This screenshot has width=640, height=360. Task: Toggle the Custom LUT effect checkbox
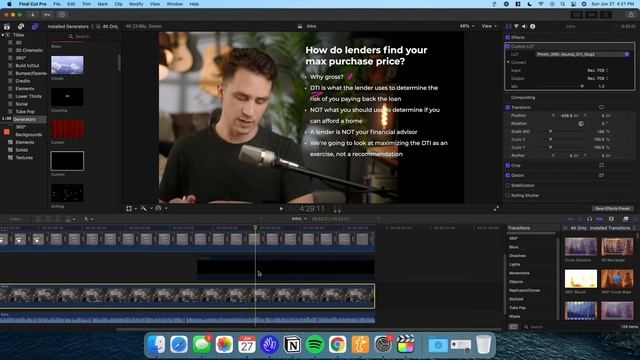coord(508,46)
